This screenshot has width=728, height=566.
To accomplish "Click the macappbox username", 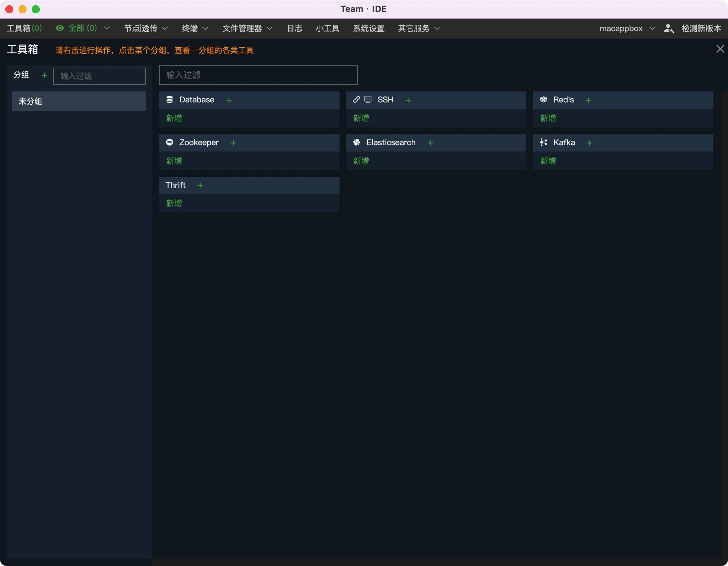I will point(621,28).
